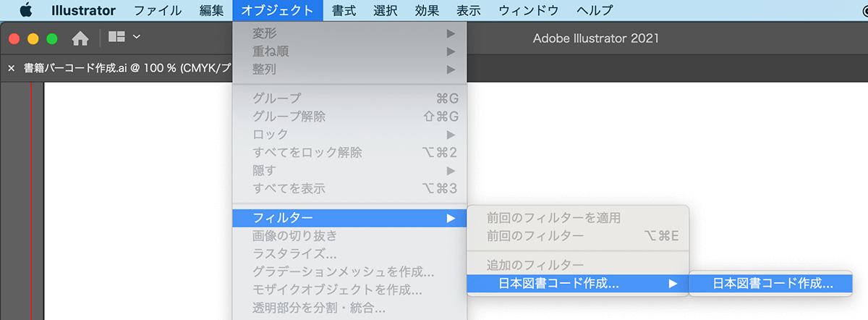The height and width of the screenshot is (320, 868).
Task: Close the window with red button
Action: (14, 38)
